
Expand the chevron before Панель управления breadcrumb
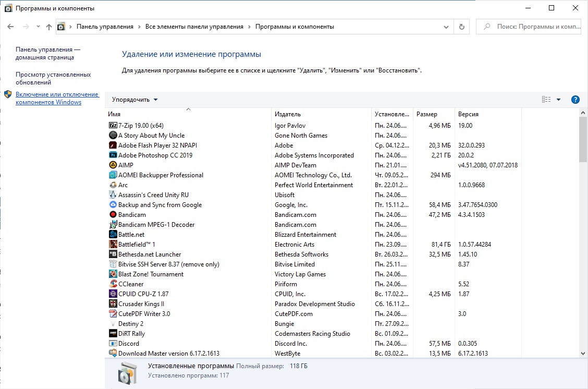(70, 27)
